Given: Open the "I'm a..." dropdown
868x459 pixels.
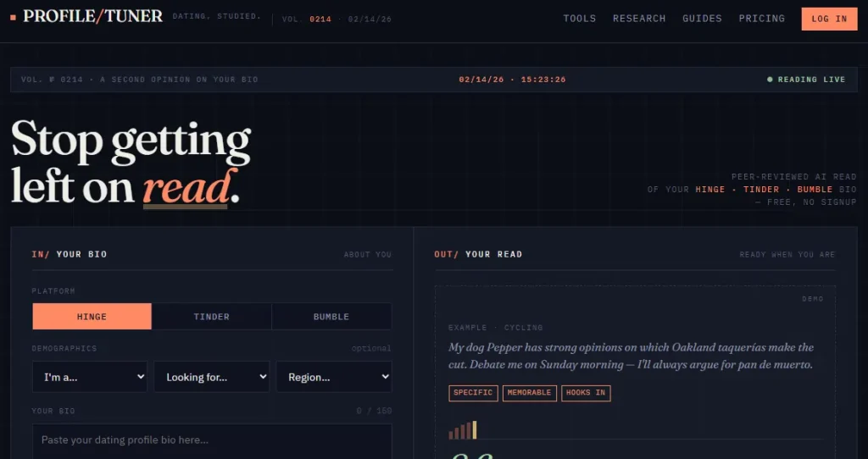Looking at the screenshot, I should pyautogui.click(x=90, y=377).
